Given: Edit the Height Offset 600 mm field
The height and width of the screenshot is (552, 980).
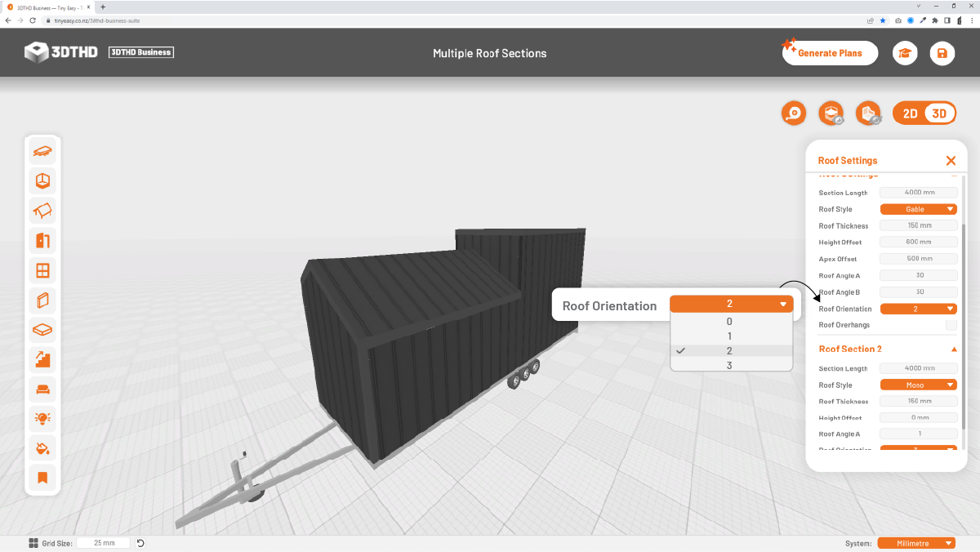Looking at the screenshot, I should point(919,242).
